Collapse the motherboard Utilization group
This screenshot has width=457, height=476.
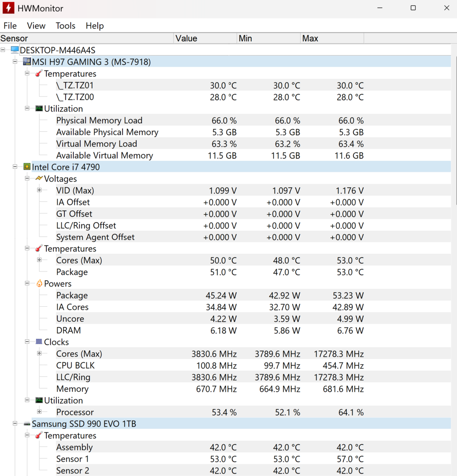[27, 108]
